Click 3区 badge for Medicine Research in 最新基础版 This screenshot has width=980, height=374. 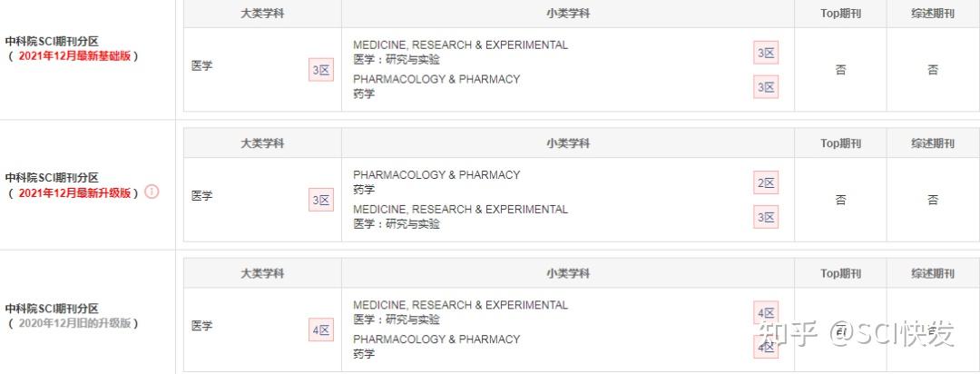766,53
